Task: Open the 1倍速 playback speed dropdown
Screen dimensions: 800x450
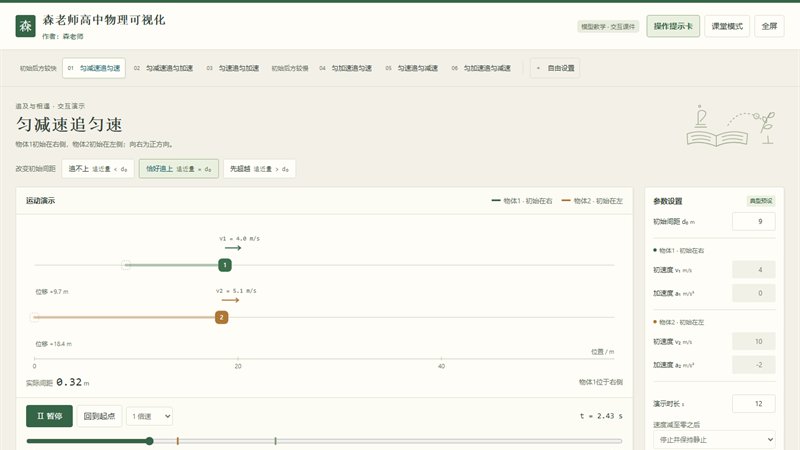Action: click(x=149, y=416)
